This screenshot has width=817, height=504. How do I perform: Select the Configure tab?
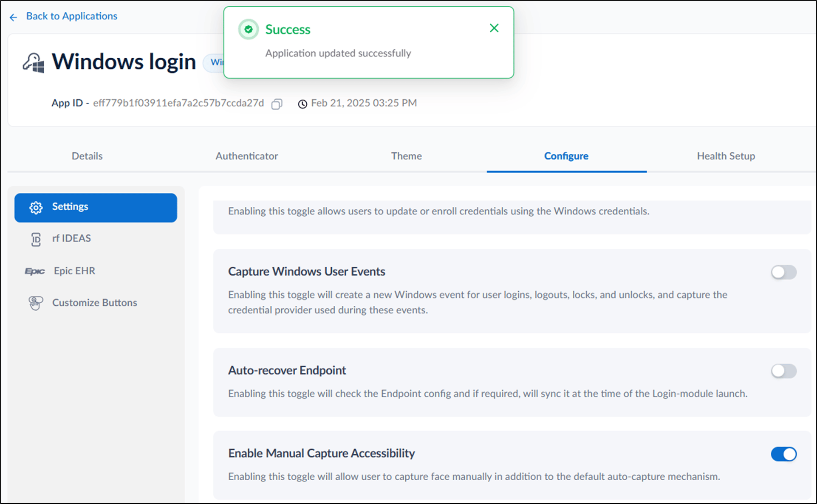pos(566,156)
